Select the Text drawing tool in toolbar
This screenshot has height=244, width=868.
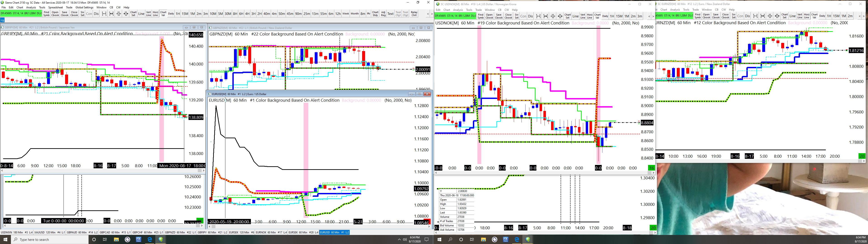[x=390, y=14]
